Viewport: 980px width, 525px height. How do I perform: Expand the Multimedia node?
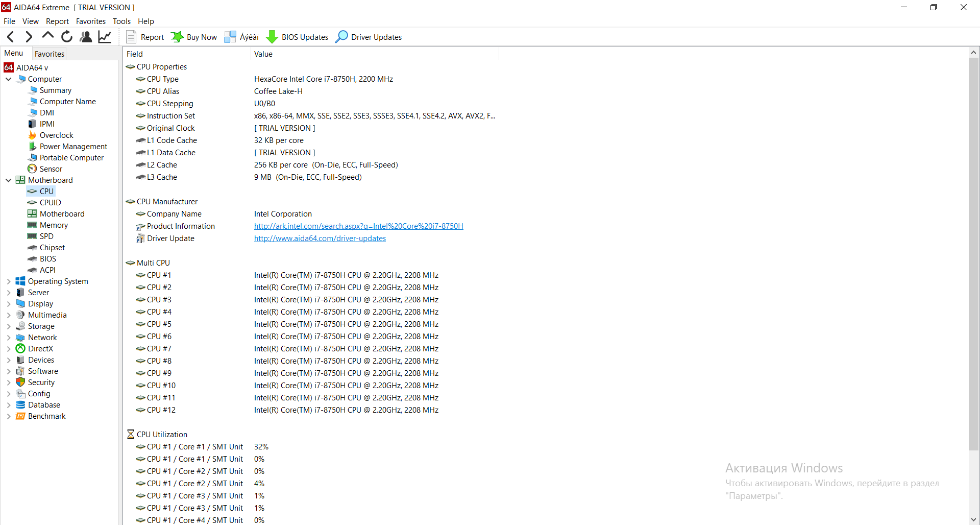tap(9, 315)
